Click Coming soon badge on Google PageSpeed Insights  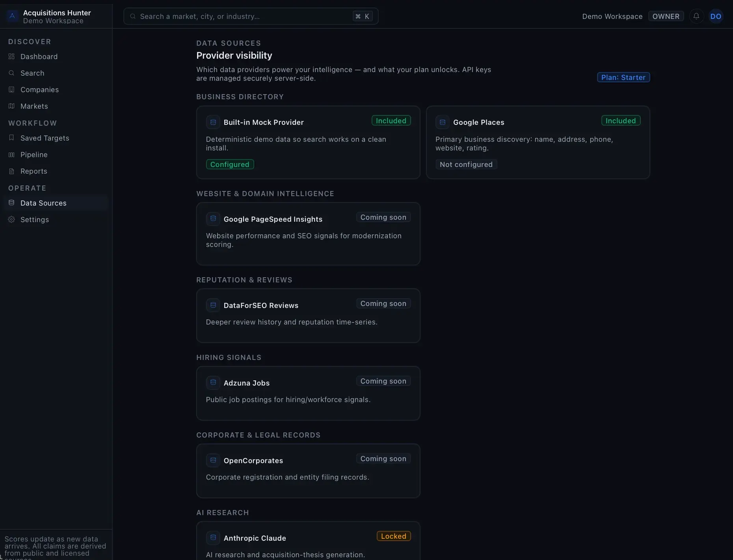click(383, 217)
